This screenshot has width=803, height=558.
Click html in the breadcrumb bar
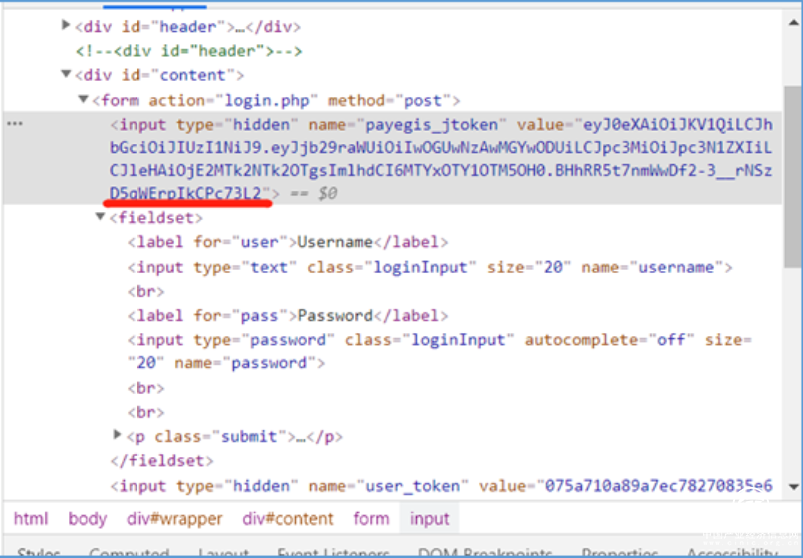point(30,518)
